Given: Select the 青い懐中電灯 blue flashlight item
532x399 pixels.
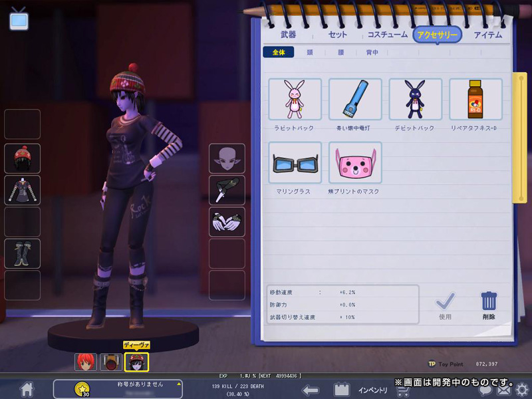Looking at the screenshot, I should point(355,99).
